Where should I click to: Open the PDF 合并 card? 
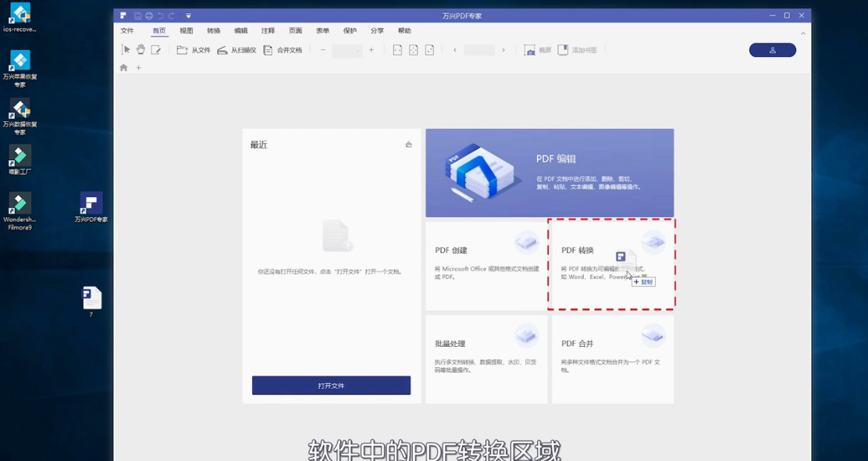[613, 359]
